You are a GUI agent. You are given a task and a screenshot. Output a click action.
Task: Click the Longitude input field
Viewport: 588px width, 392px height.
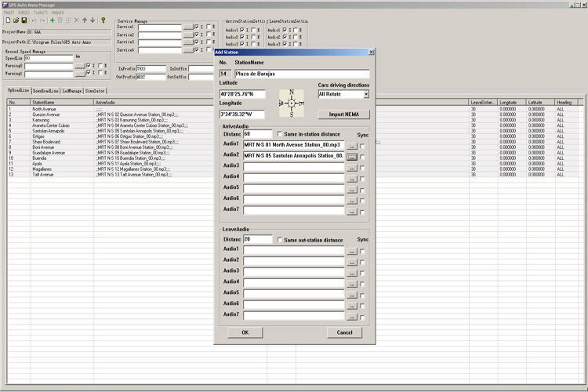click(x=242, y=114)
